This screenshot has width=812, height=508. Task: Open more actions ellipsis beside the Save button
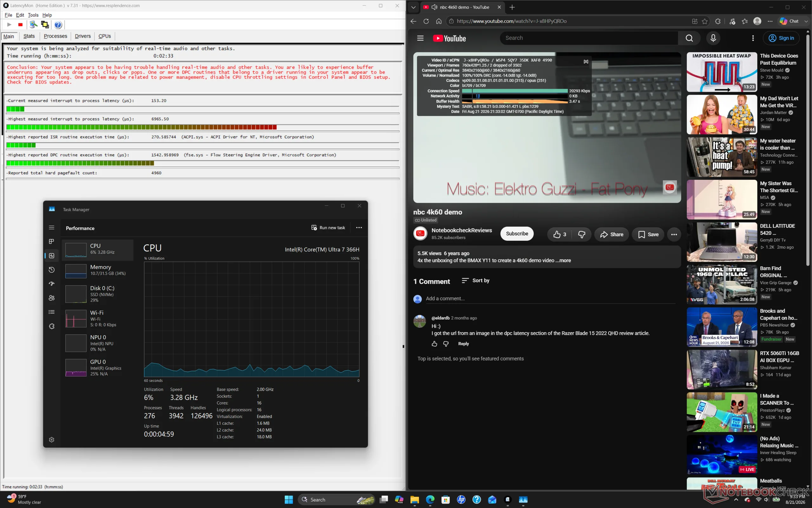pyautogui.click(x=674, y=235)
